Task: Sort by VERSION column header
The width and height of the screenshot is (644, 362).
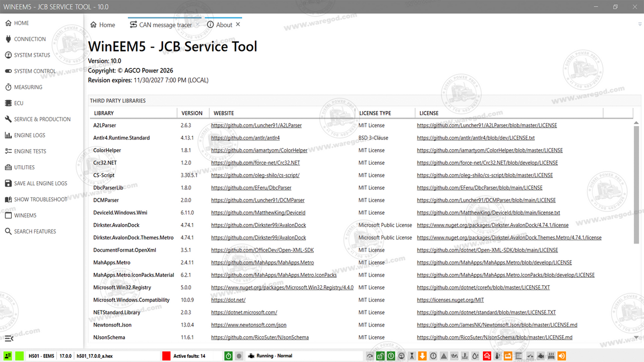Action: pos(192,113)
